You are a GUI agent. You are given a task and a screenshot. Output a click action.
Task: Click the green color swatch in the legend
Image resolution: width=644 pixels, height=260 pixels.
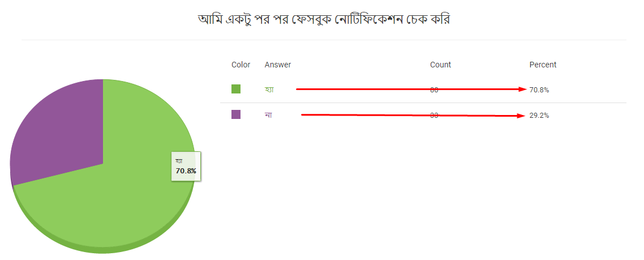pos(236,89)
